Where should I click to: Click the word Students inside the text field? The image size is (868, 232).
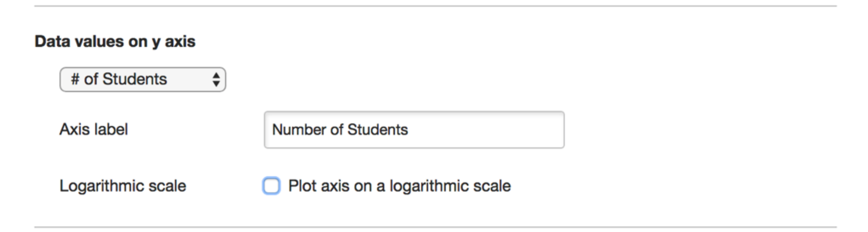tap(377, 130)
